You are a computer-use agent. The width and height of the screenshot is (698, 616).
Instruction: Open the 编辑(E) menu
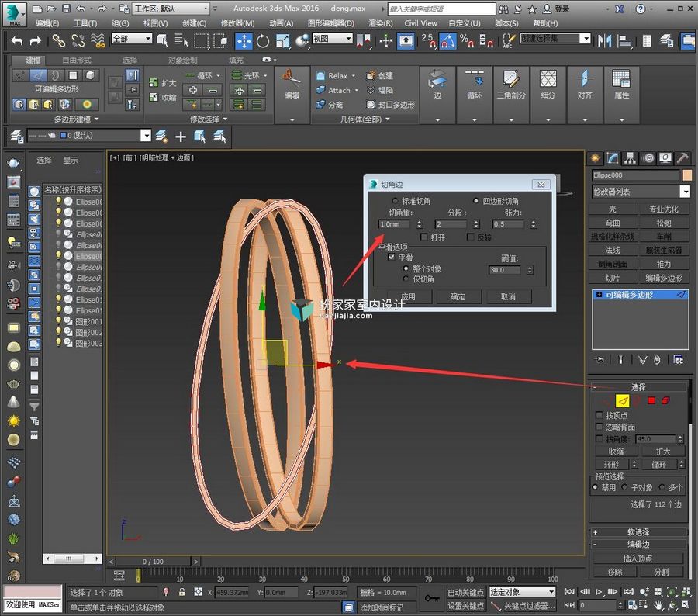[47, 23]
